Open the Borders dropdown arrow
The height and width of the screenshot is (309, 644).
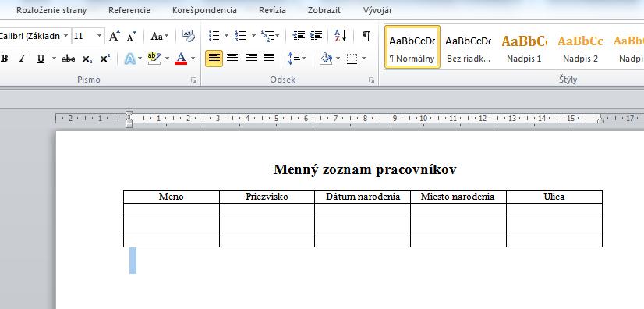click(364, 59)
